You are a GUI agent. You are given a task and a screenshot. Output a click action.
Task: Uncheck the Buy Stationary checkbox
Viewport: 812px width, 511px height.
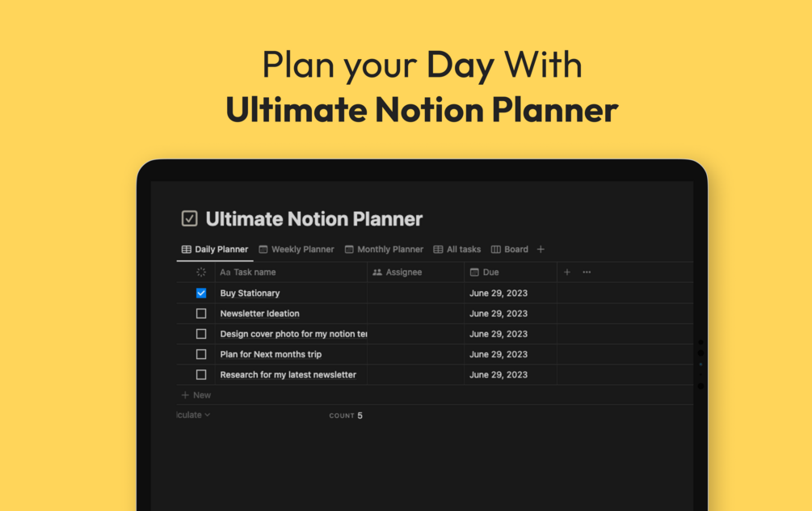point(201,293)
